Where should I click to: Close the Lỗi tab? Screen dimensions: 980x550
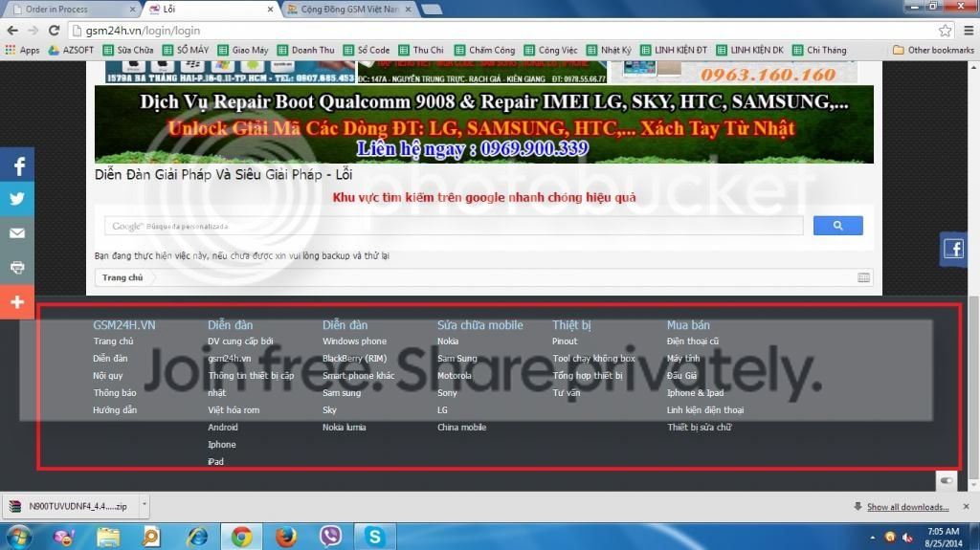pyautogui.click(x=270, y=10)
